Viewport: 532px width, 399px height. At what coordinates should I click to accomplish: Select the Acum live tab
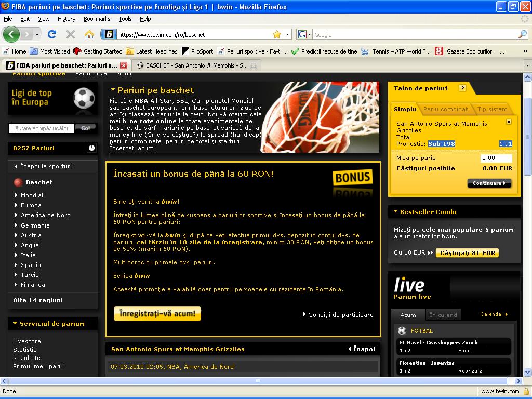click(x=408, y=315)
